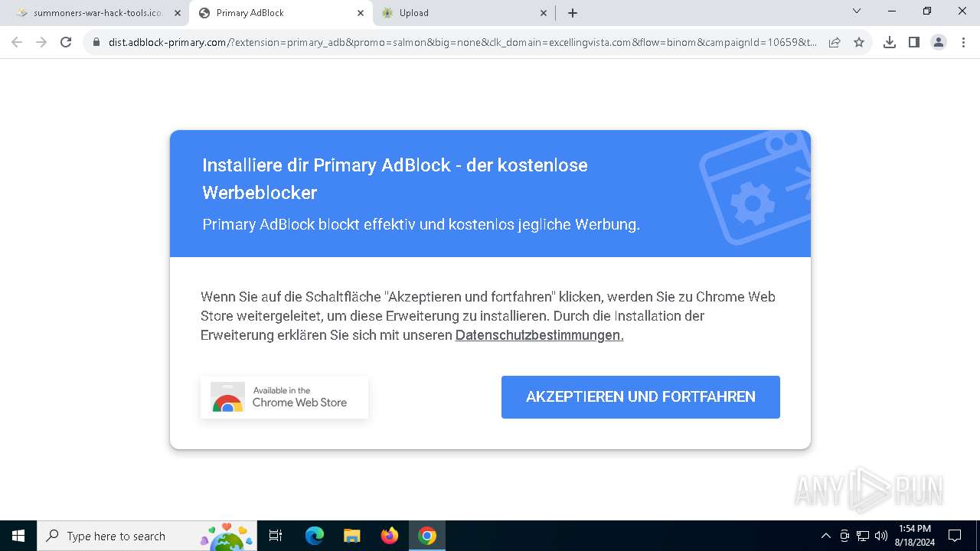The width and height of the screenshot is (980, 551).
Task: Expand the tab search dropdown
Action: 857,11
